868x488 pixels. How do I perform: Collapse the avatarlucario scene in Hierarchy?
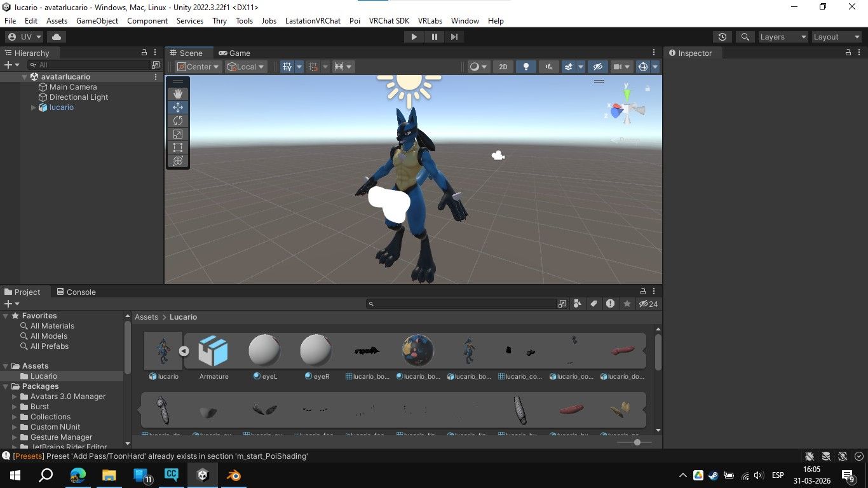click(25, 77)
